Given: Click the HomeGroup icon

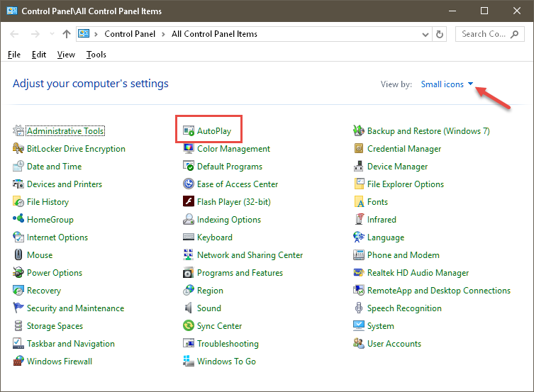Looking at the screenshot, I should tap(18, 219).
